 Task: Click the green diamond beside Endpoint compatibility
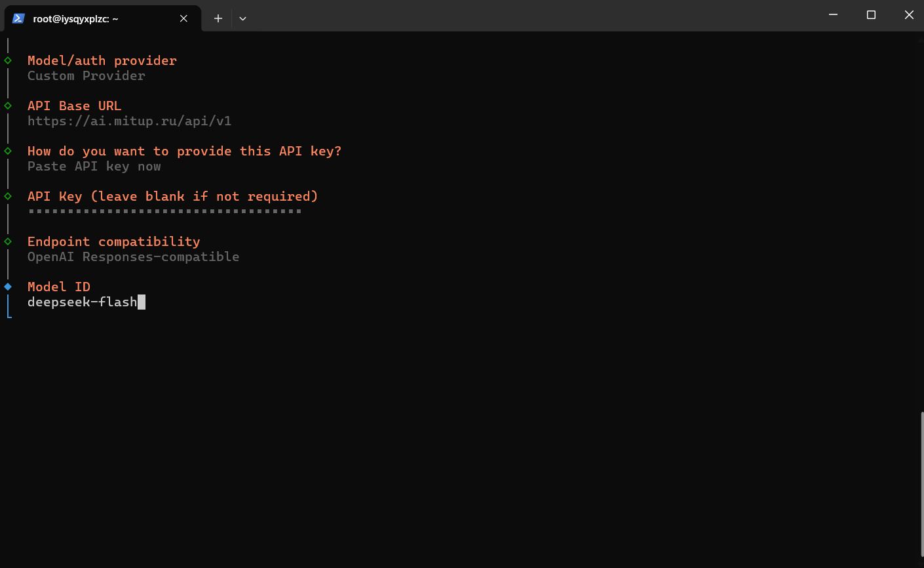click(8, 241)
